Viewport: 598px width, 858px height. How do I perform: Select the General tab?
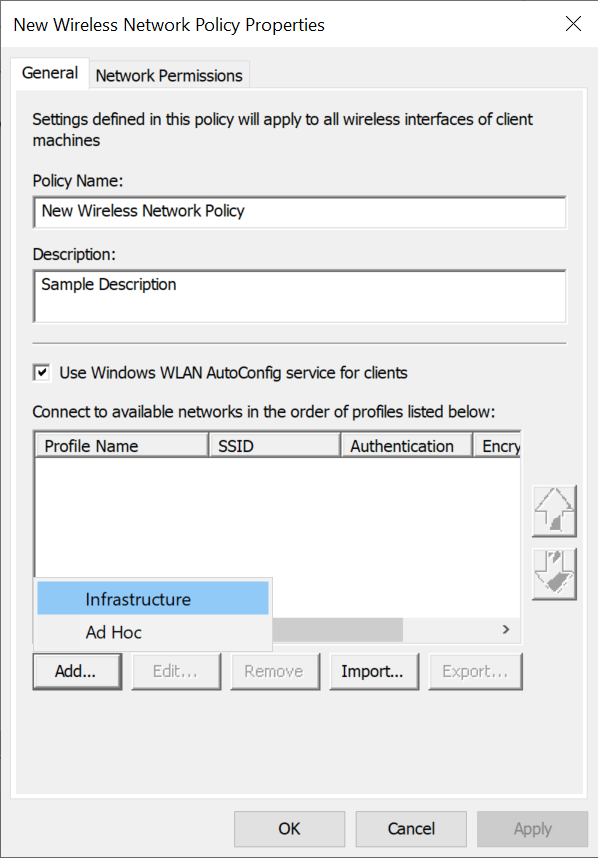(x=50, y=73)
